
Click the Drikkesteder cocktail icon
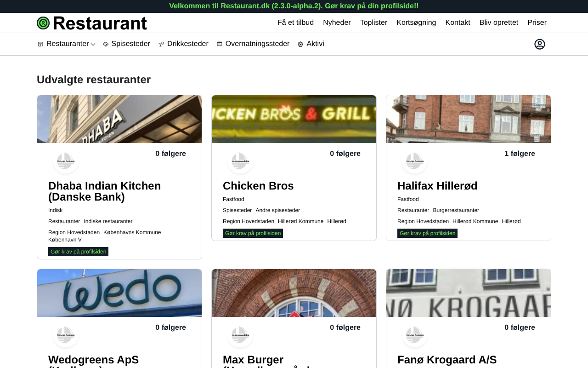pyautogui.click(x=161, y=44)
